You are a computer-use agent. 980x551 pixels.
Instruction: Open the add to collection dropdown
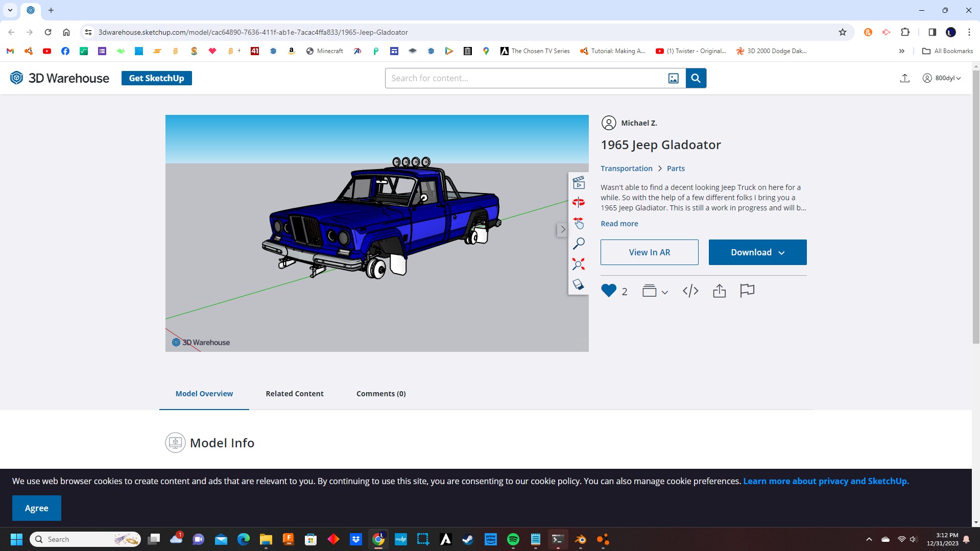[655, 291]
